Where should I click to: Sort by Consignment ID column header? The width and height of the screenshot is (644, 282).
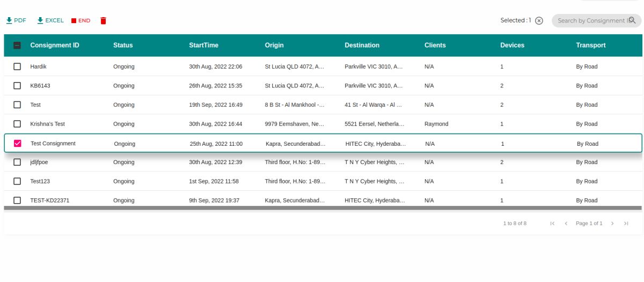coord(55,46)
